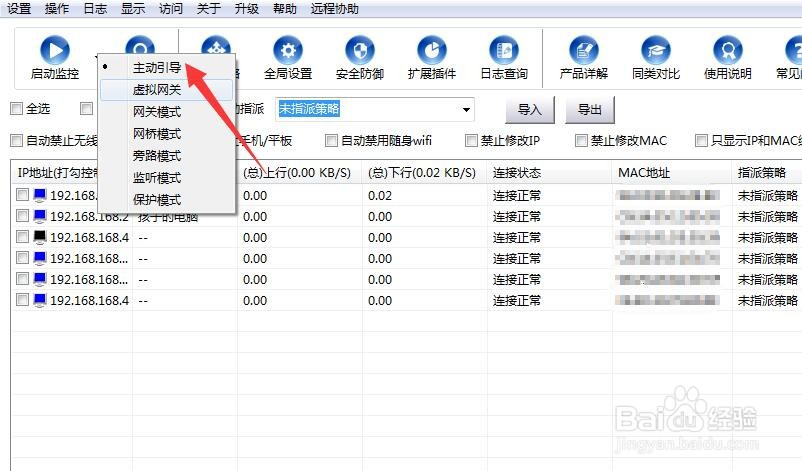Viewport: 802px width, 471px height.
Task: Tick the 自动禁止无线 checkbox
Action: (x=17, y=140)
